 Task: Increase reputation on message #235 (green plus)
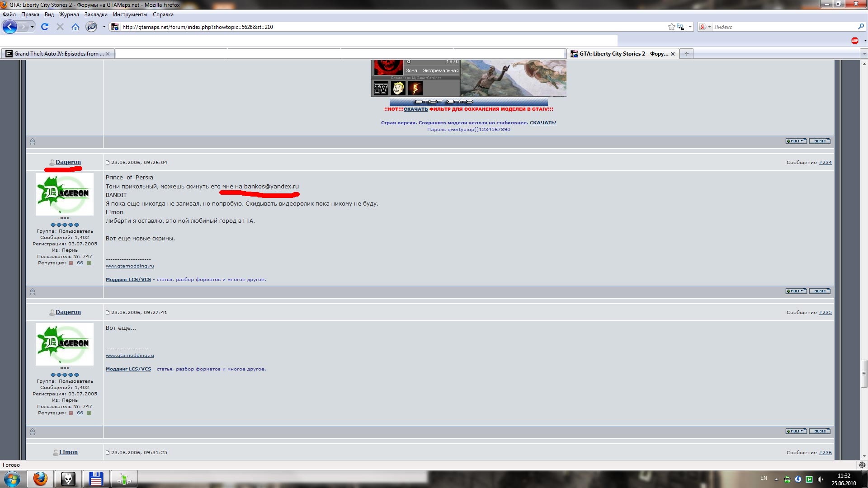point(89,413)
